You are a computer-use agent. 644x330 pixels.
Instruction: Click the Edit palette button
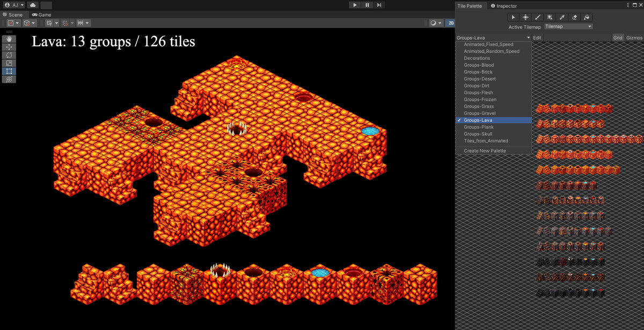click(x=537, y=37)
